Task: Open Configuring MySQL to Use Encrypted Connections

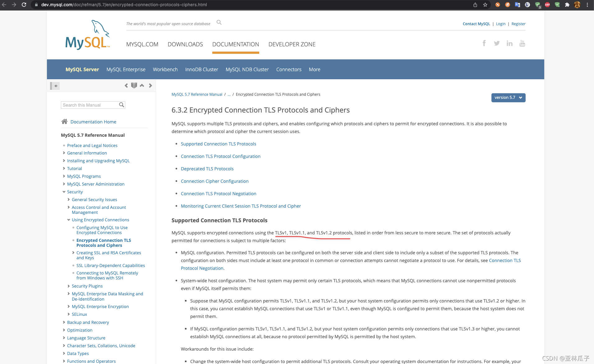Action: [x=102, y=230]
